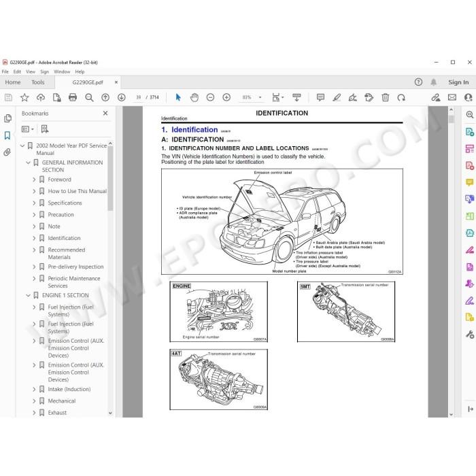The width and height of the screenshot is (476, 476).
Task: Click the More Tools wrench icon in right pane
Action: 470,335
